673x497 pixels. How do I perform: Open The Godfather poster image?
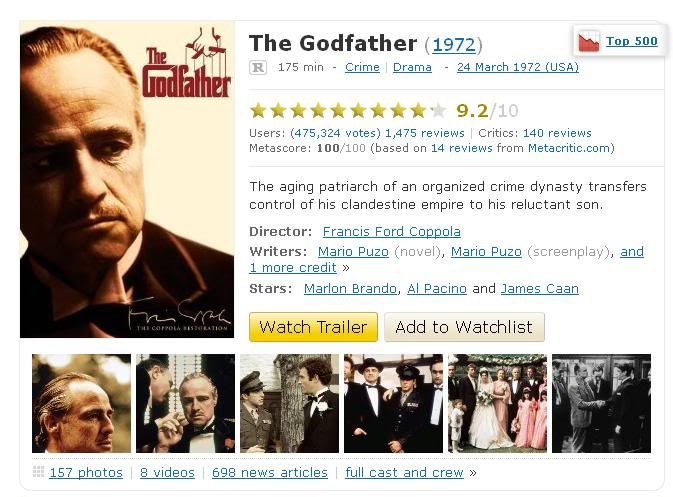click(127, 179)
